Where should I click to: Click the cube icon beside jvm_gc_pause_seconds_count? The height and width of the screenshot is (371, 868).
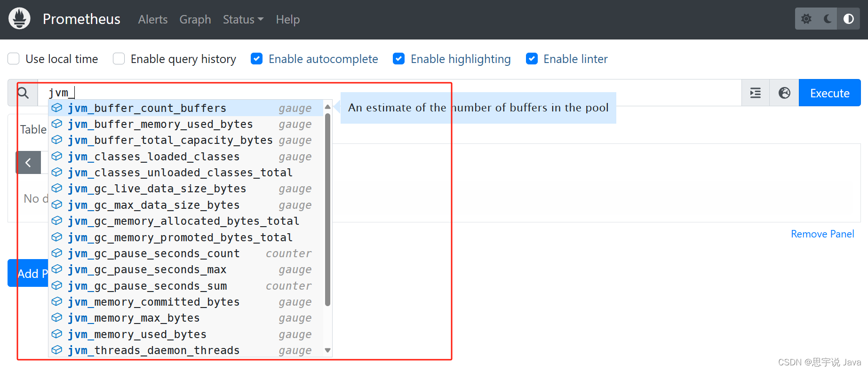pos(57,253)
